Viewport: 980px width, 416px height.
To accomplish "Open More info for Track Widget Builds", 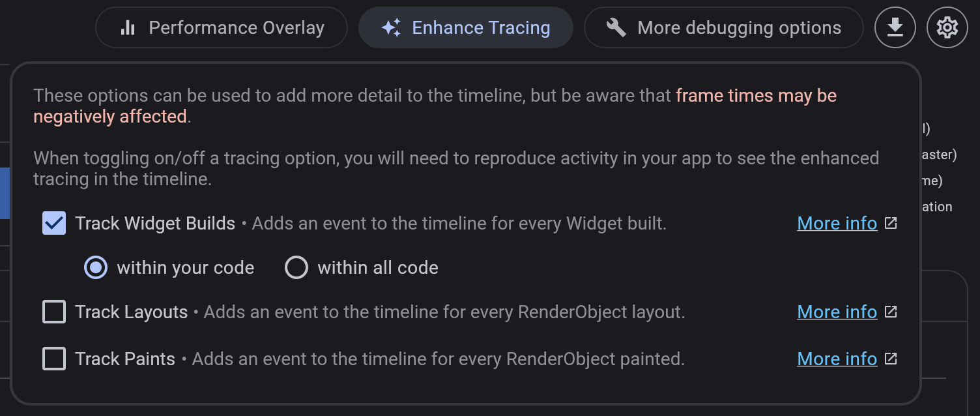I will [x=837, y=223].
